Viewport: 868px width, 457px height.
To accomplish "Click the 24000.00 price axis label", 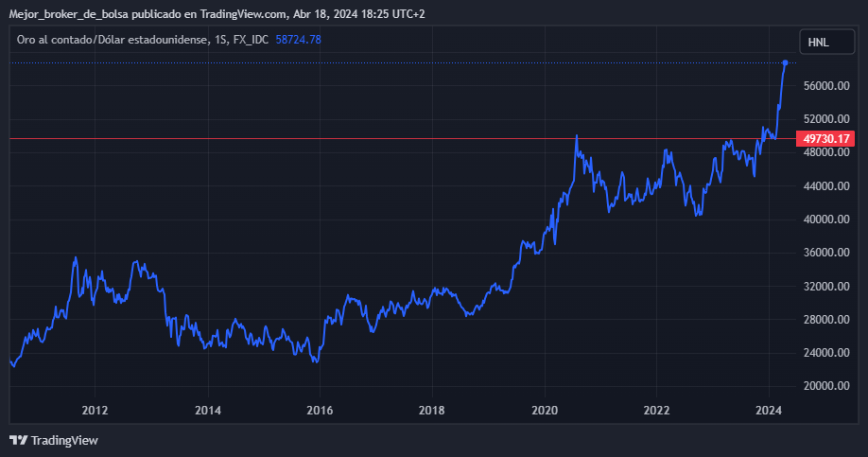I will click(x=826, y=353).
